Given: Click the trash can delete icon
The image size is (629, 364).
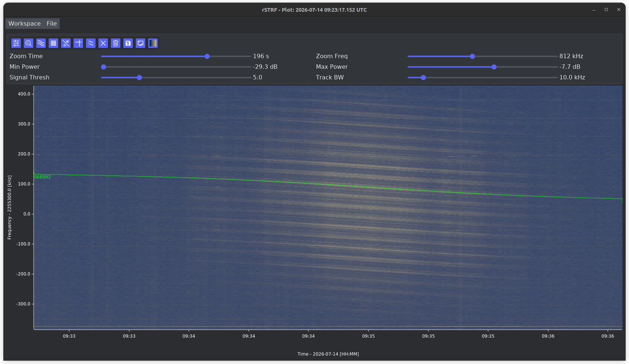Looking at the screenshot, I should [x=116, y=43].
